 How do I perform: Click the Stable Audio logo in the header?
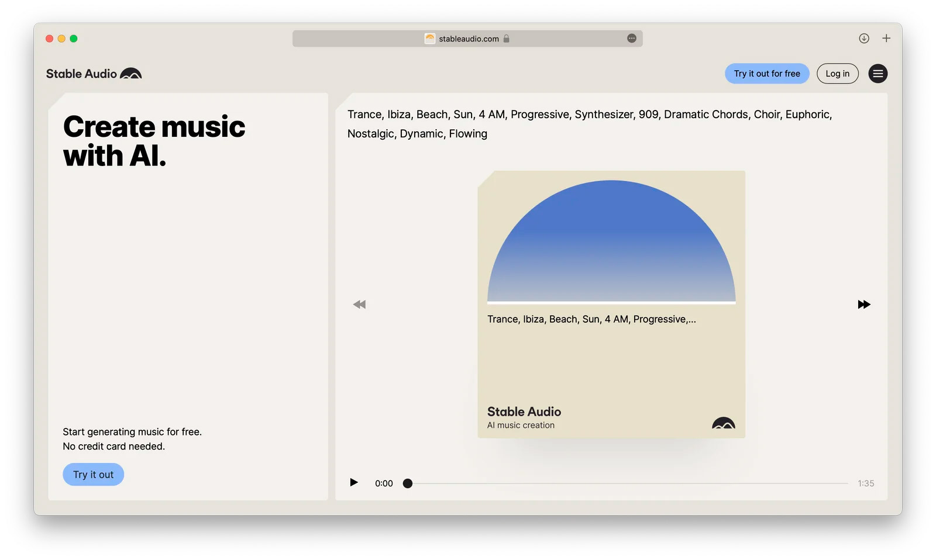click(x=94, y=74)
